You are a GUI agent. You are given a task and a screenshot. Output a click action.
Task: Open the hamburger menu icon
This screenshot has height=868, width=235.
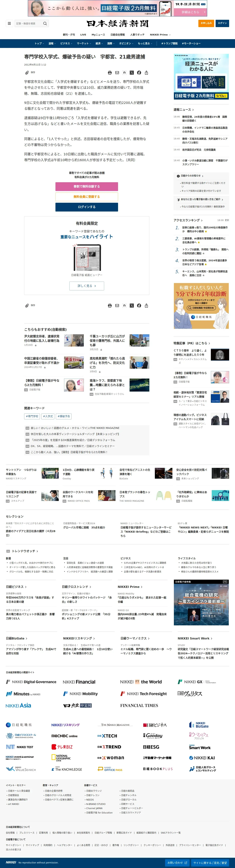point(9,23)
